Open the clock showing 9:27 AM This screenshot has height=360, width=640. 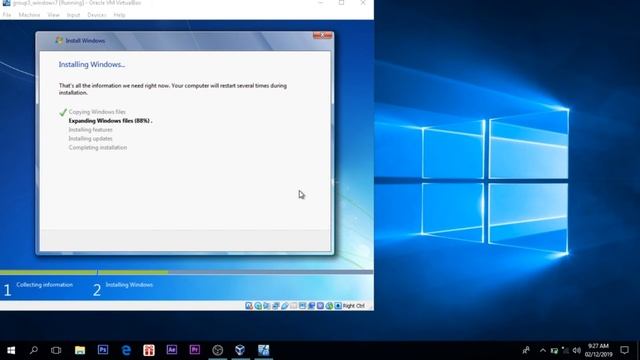[x=598, y=350]
